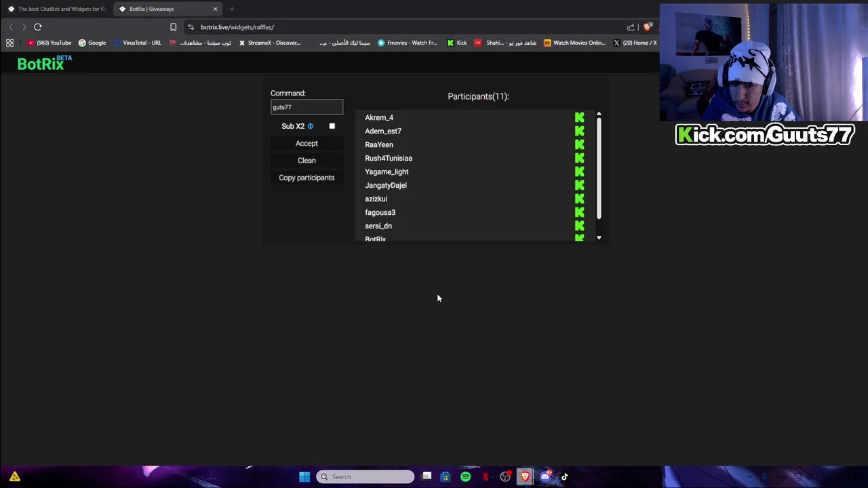
Task: Toggle the Sub X2 checkbox
Action: pos(332,126)
